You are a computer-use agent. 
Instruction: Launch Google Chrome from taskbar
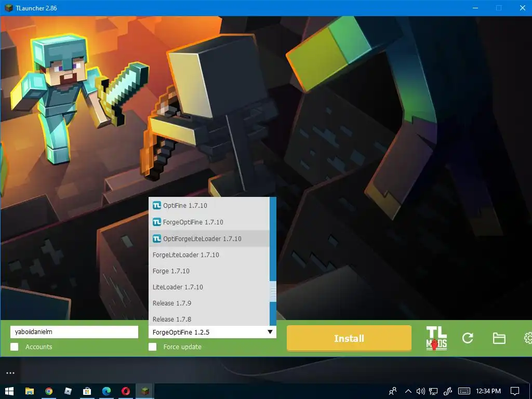pyautogui.click(x=49, y=391)
